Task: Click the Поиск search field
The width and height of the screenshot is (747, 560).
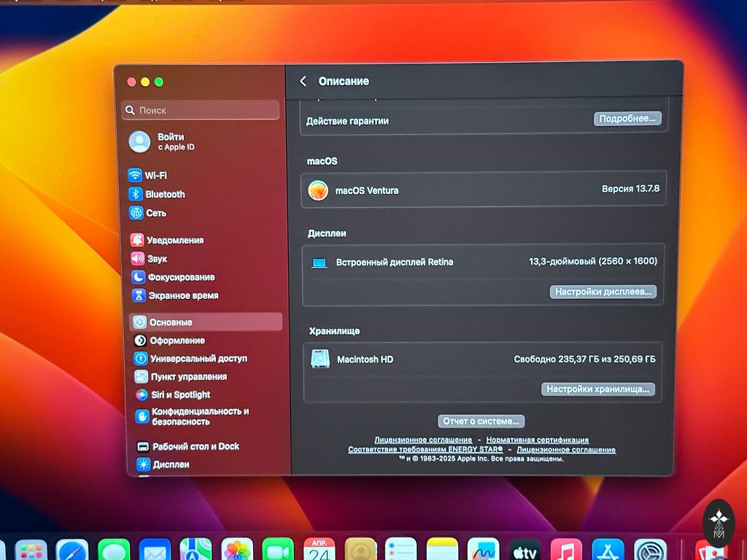Action: (x=201, y=110)
